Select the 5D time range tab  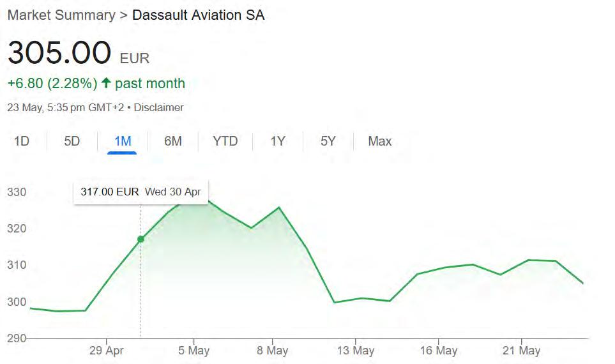pos(72,141)
